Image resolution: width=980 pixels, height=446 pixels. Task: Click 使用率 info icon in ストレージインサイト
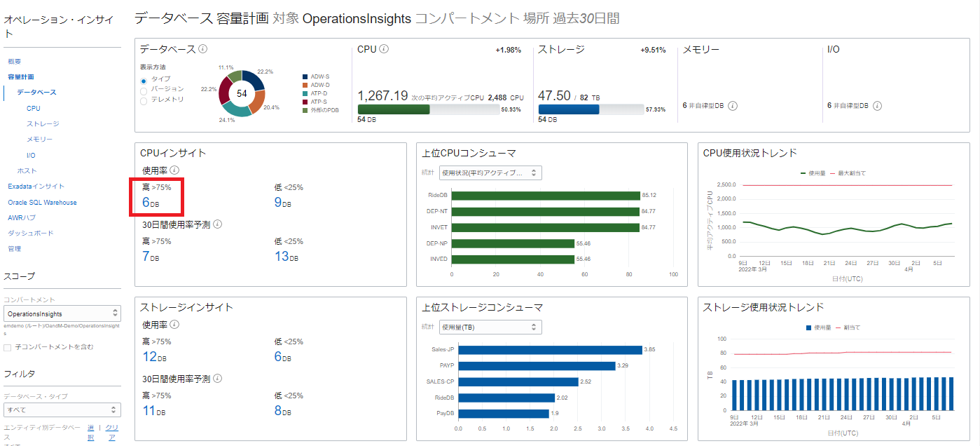click(175, 325)
